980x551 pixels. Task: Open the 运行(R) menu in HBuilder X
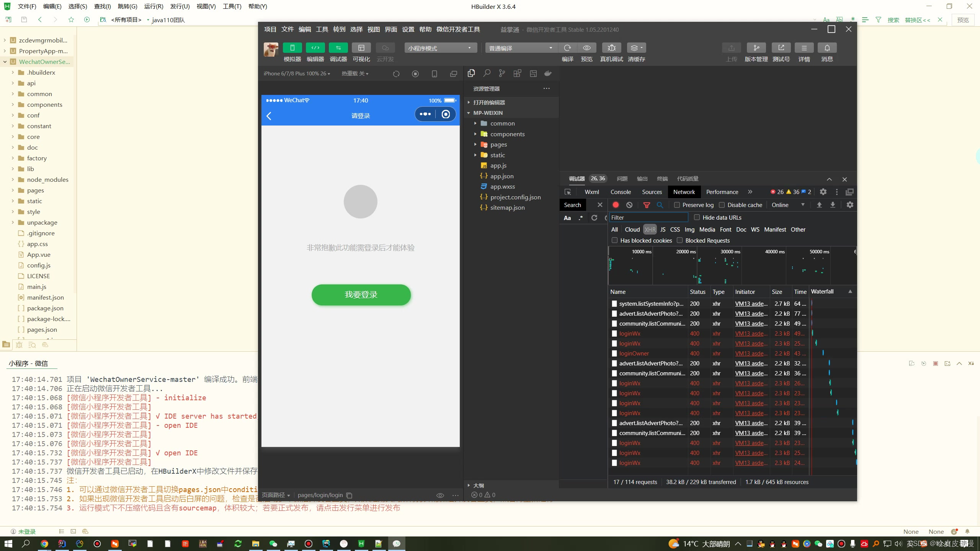(x=154, y=7)
